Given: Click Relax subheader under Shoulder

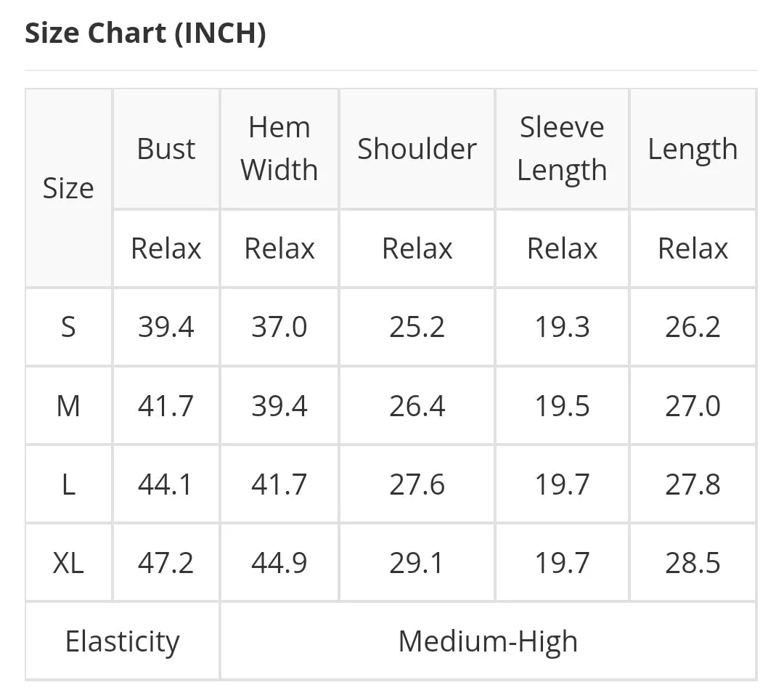Looking at the screenshot, I should [417, 248].
